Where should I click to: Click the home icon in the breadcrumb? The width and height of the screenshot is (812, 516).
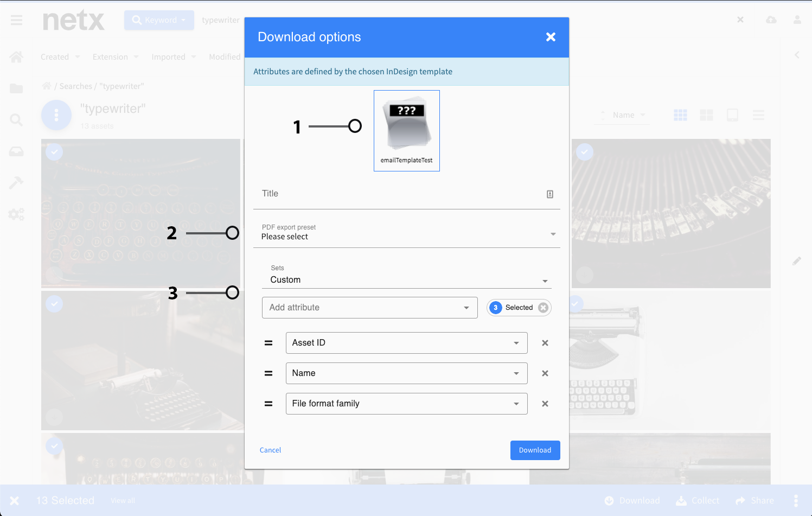click(x=47, y=86)
